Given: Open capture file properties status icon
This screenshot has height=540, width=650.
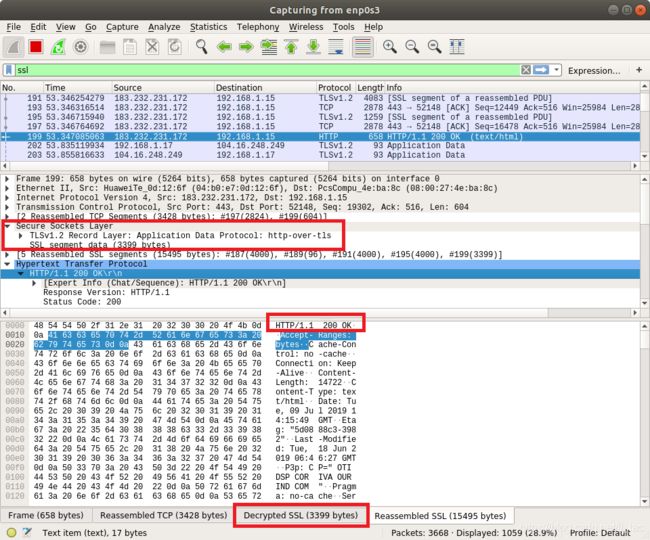Looking at the screenshot, I should (27, 533).
